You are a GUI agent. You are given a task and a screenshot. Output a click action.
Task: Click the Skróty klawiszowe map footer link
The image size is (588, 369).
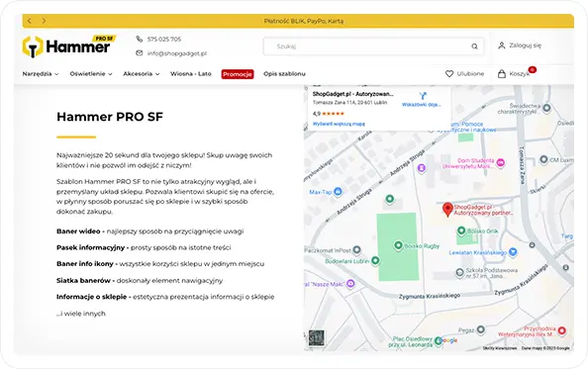[x=500, y=348]
